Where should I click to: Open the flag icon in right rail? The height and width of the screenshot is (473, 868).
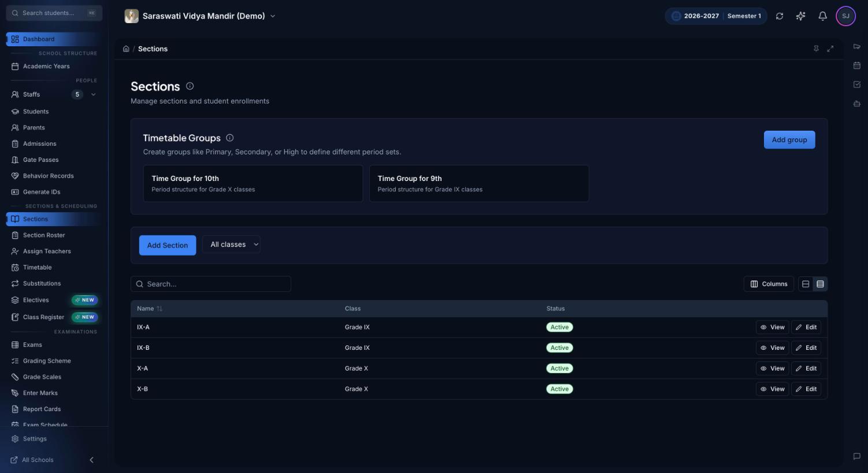[x=856, y=46]
